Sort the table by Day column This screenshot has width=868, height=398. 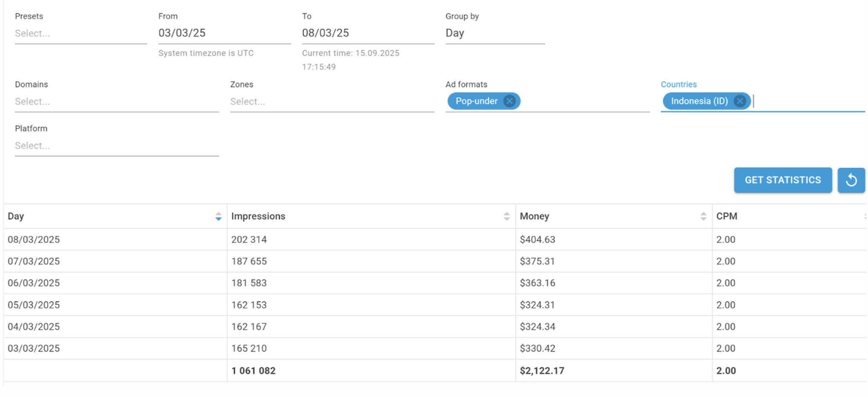click(218, 216)
